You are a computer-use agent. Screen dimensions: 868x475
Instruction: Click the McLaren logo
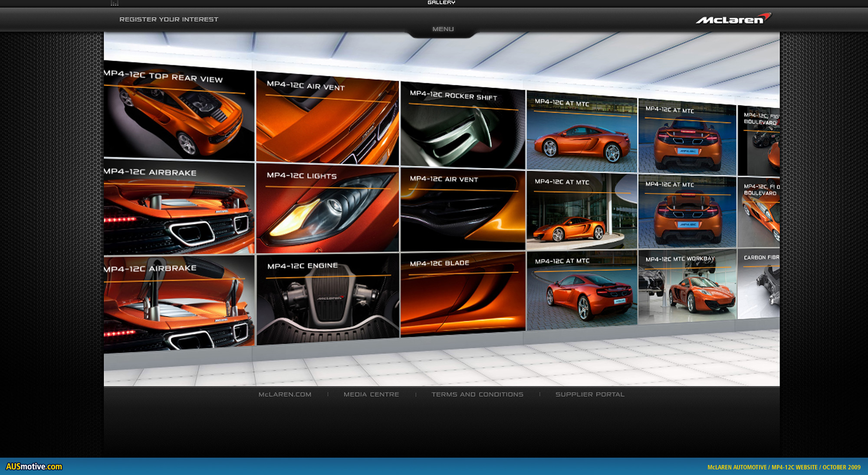coord(733,19)
